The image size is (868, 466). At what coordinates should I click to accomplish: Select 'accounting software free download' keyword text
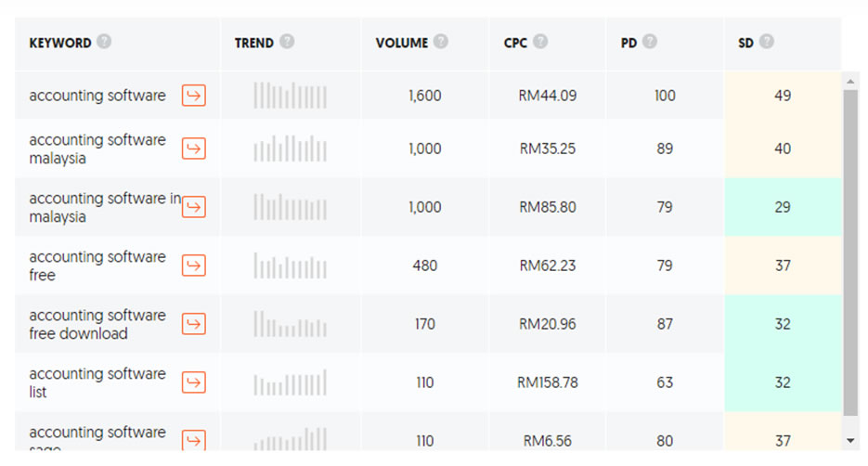97,324
